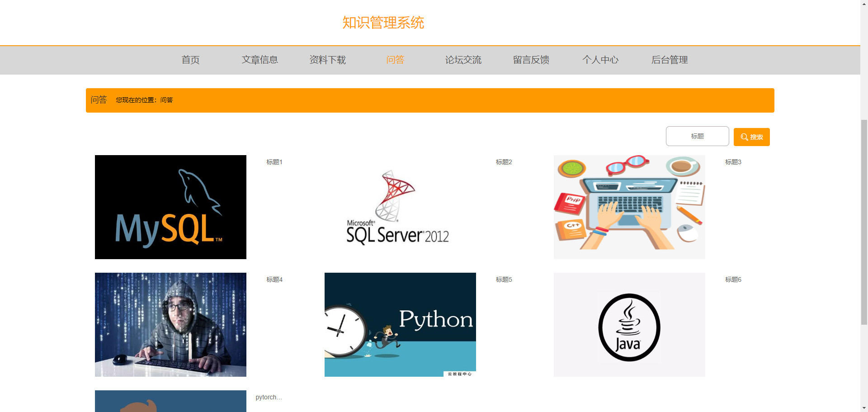Click the 标题3 question title

(x=733, y=162)
